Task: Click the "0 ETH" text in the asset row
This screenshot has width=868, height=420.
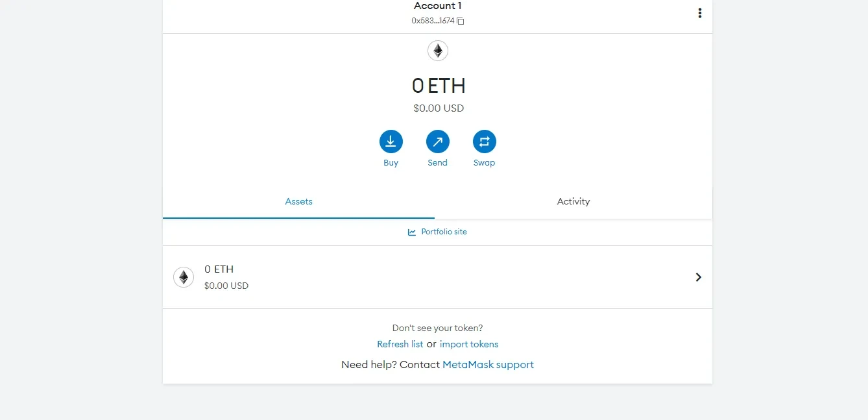Action: tap(219, 269)
